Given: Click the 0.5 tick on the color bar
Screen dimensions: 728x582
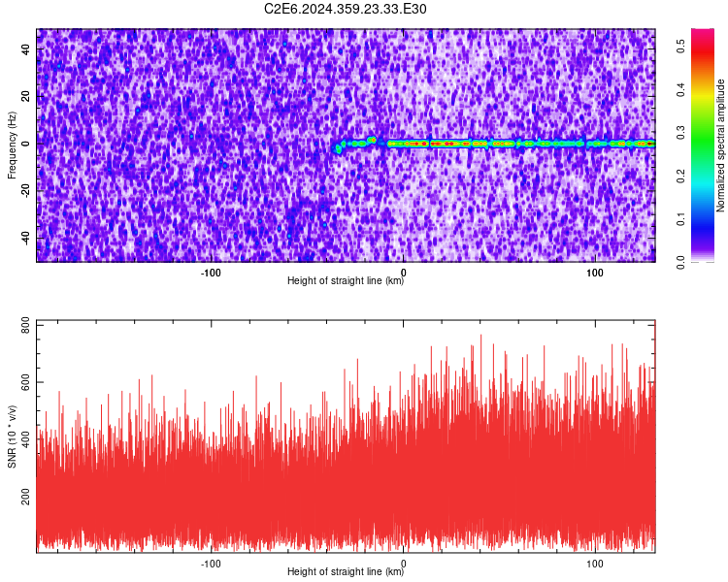Looking at the screenshot, I should click(x=680, y=46).
